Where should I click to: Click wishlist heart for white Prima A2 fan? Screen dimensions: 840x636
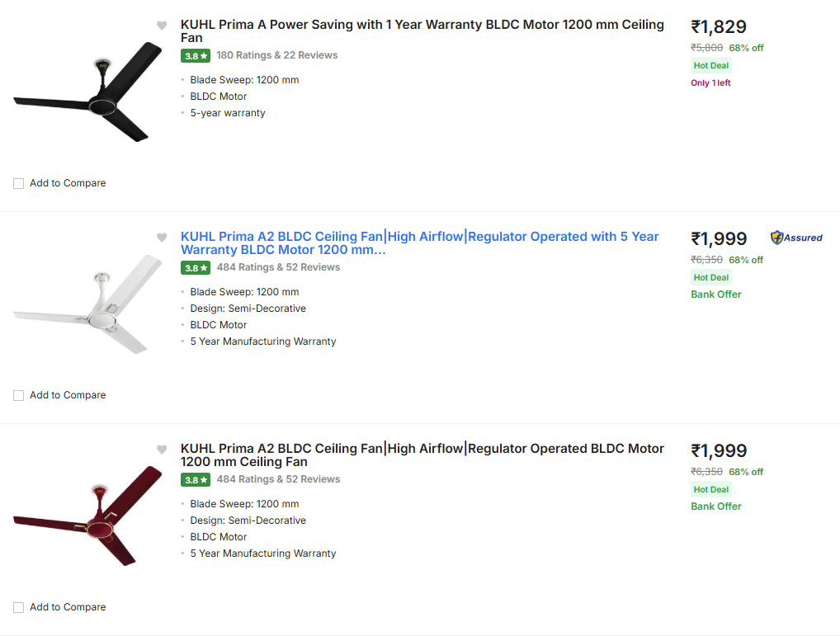(x=162, y=238)
